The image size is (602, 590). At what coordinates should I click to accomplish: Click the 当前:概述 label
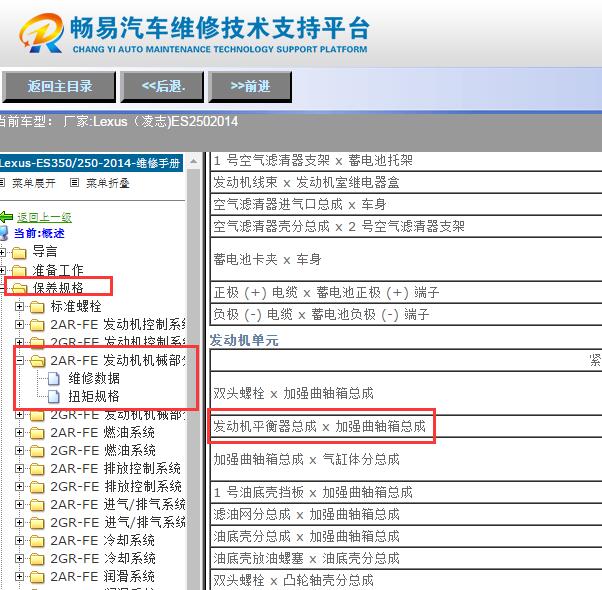[x=39, y=233]
